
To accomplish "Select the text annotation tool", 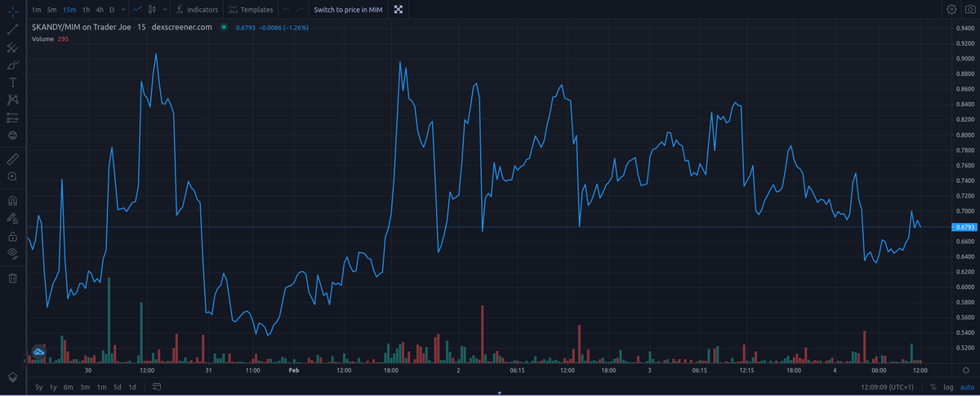I will 12,82.
